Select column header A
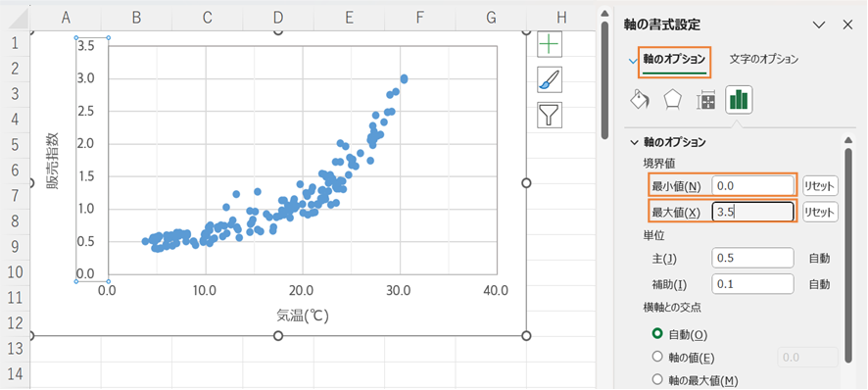Screen dimensions: 868x390 coord(66,18)
